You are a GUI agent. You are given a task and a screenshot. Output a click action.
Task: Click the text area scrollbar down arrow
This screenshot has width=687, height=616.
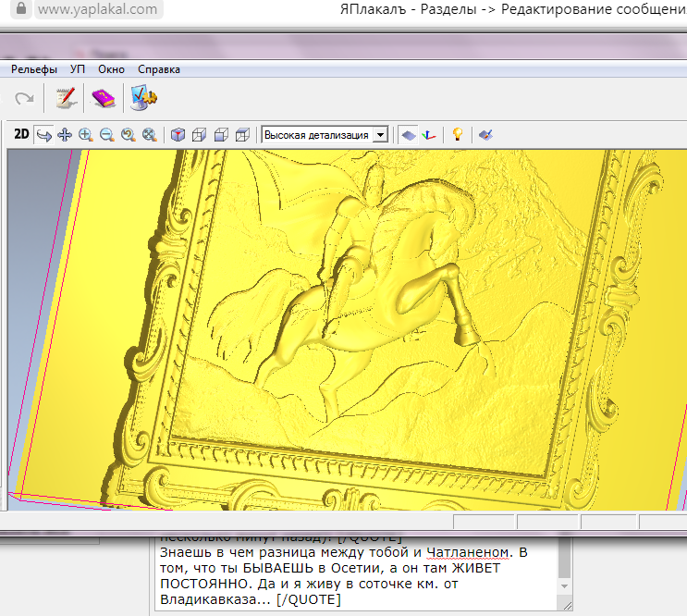565,586
